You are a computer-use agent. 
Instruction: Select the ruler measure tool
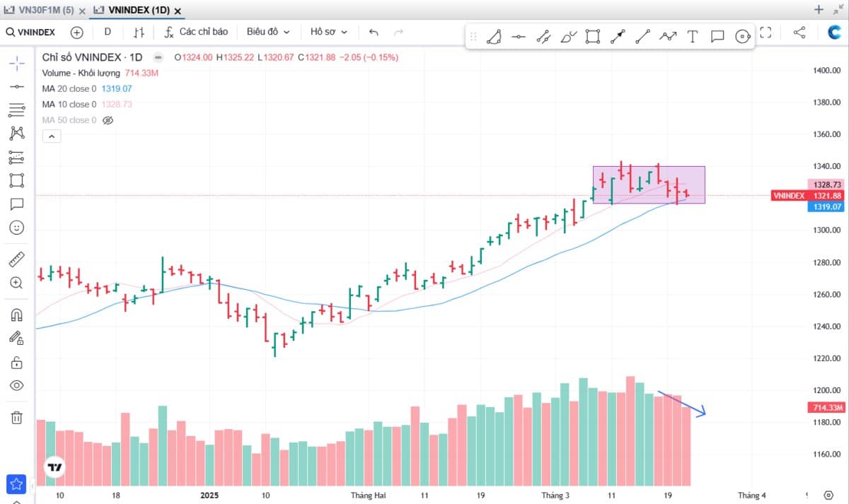coord(17,259)
